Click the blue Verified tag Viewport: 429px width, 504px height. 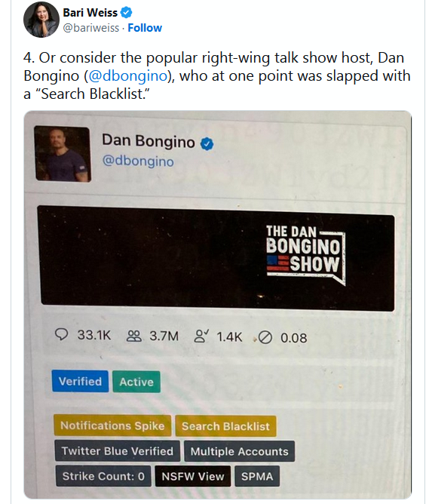80,381
